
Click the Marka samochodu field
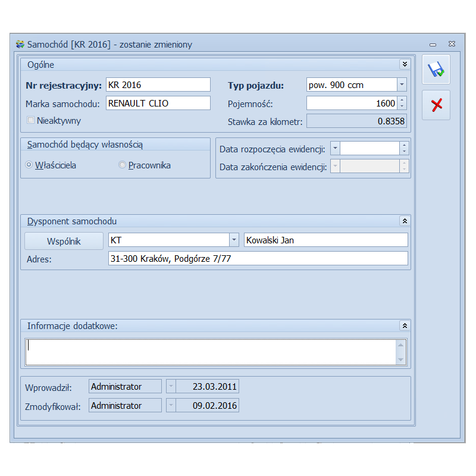158,103
